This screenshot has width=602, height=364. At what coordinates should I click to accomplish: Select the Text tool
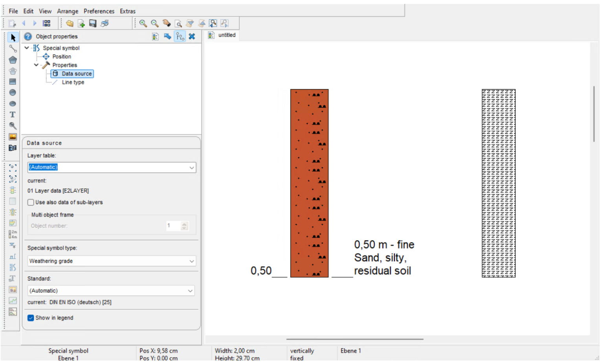13,115
